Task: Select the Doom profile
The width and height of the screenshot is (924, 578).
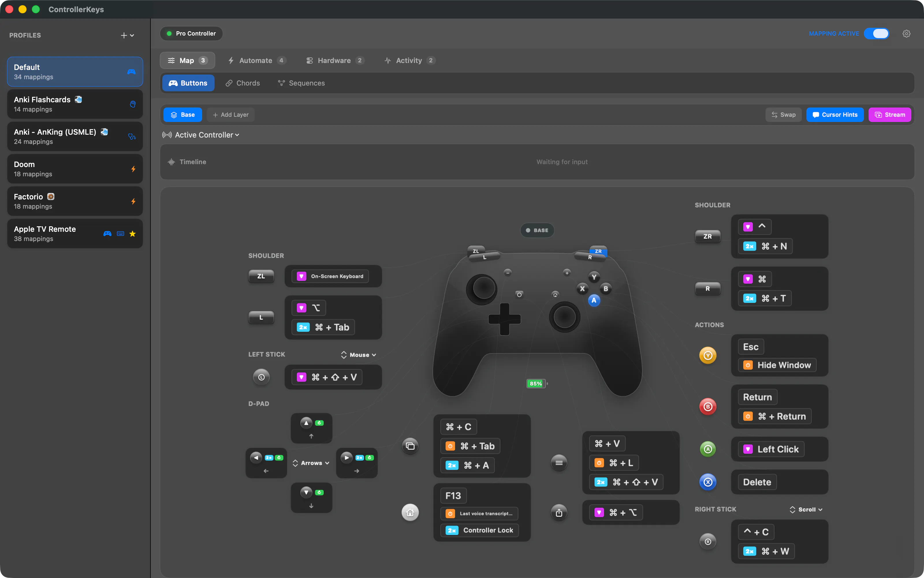Action: (x=75, y=169)
